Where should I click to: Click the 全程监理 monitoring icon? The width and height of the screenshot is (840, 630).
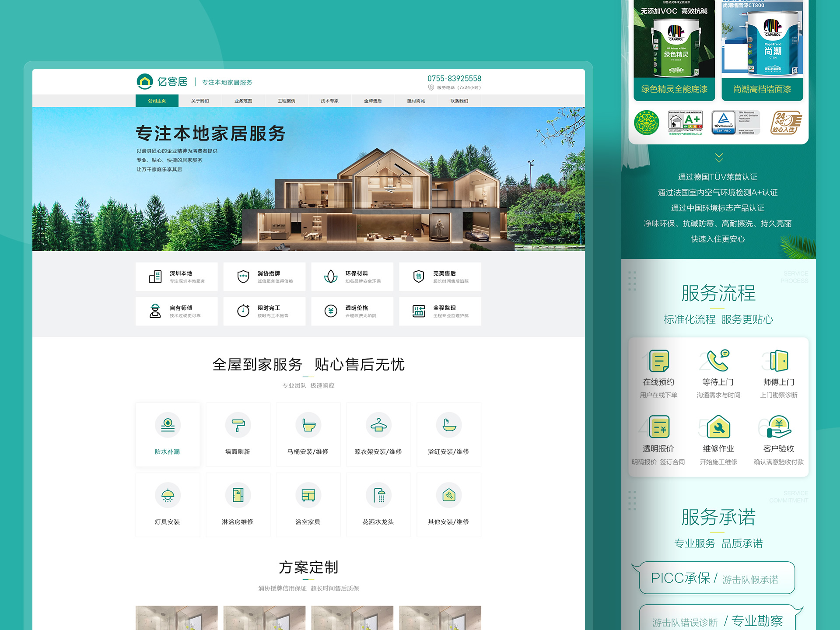[x=419, y=311]
